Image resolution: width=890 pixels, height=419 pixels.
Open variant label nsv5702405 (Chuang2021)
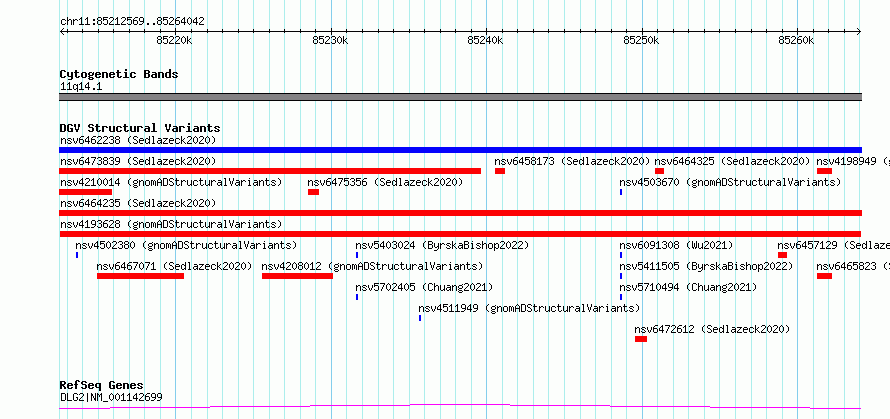[425, 287]
